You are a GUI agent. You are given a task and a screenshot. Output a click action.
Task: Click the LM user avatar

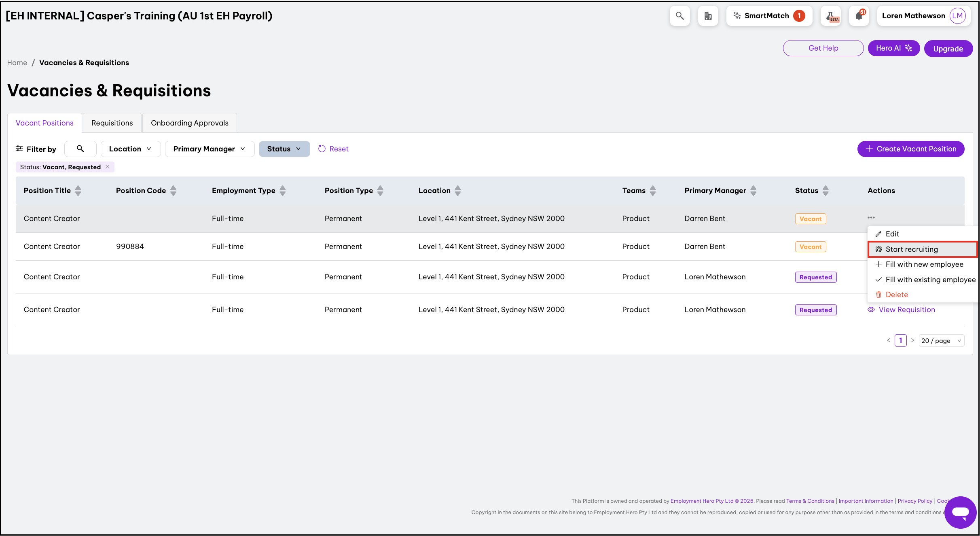957,16
